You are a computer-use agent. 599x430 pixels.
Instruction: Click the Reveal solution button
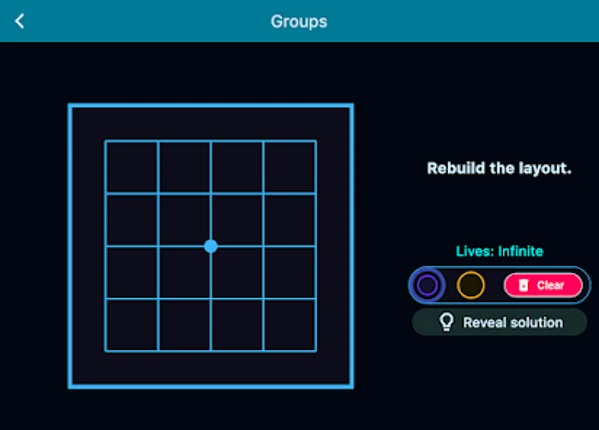[x=499, y=322]
